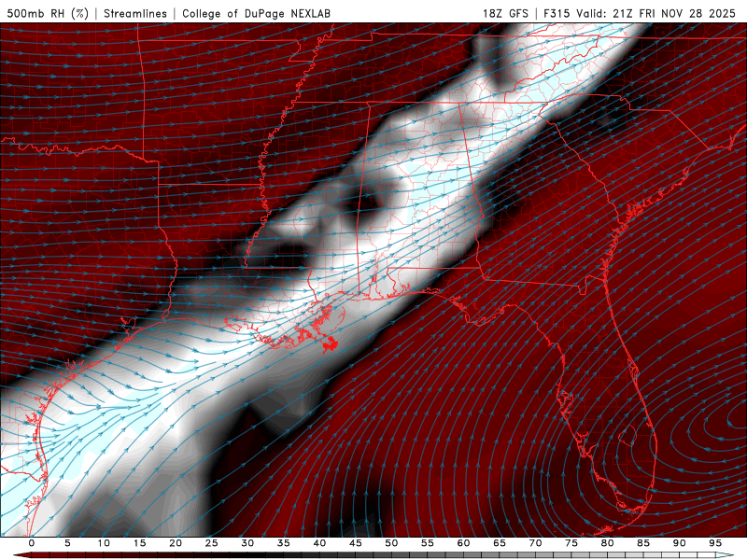
Task: Select the "90" colorbar label
Action: (680, 543)
